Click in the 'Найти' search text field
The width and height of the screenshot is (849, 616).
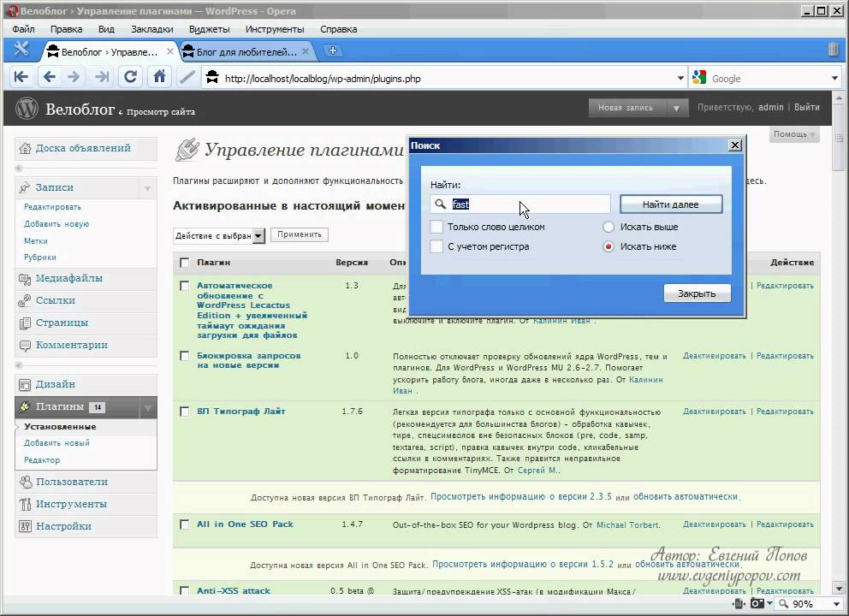520,204
